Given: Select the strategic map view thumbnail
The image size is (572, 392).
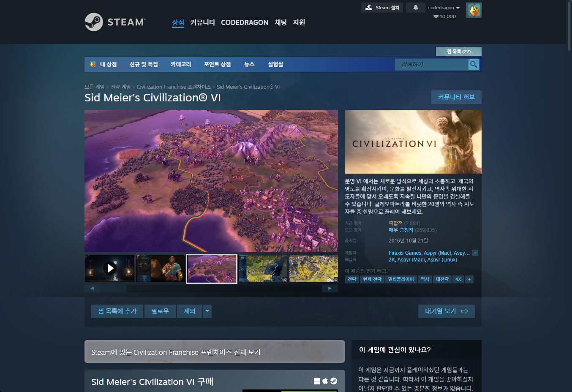Looking at the screenshot, I should pos(263,268).
